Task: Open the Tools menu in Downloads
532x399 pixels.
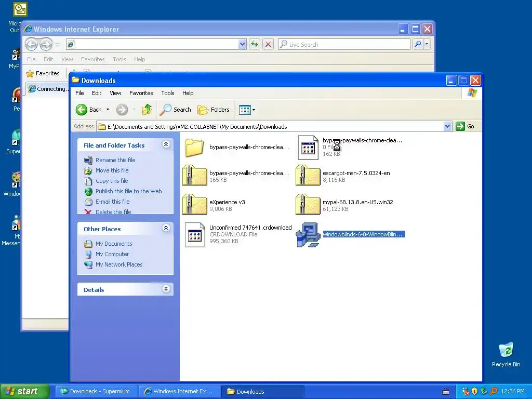Action: (168, 93)
